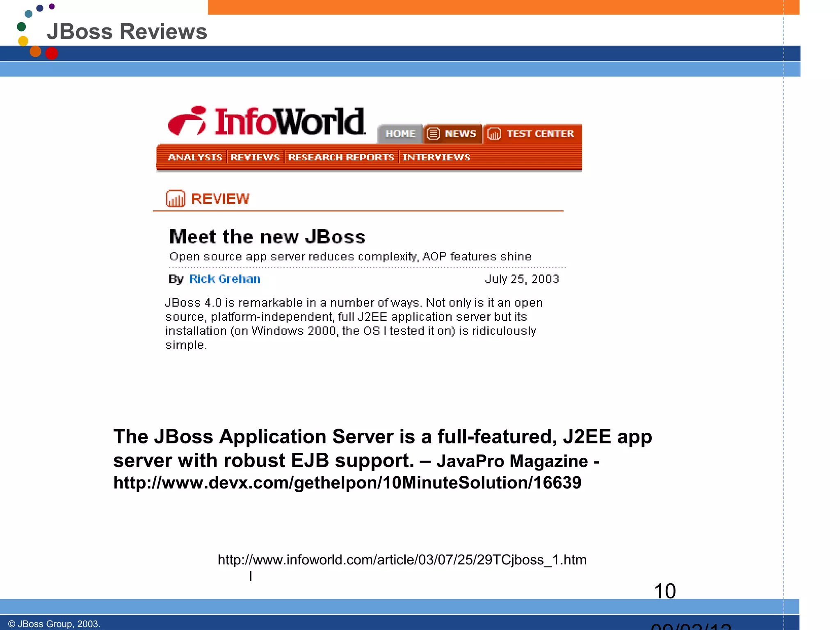Click the subtitle 'Open source app server reduces complexity'
The image size is (840, 630).
(x=350, y=257)
